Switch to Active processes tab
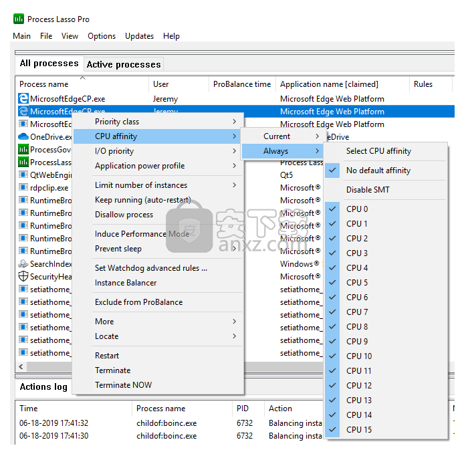The image size is (476, 454). 124,64
